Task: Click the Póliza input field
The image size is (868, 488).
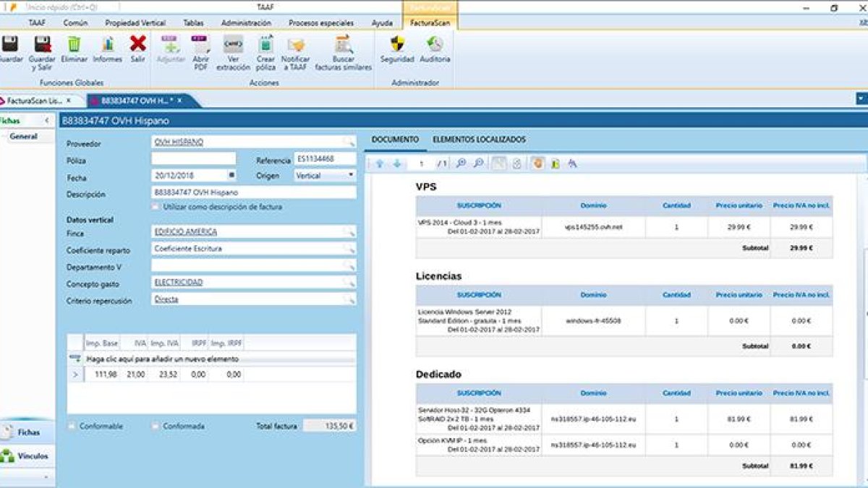Action: coord(193,159)
